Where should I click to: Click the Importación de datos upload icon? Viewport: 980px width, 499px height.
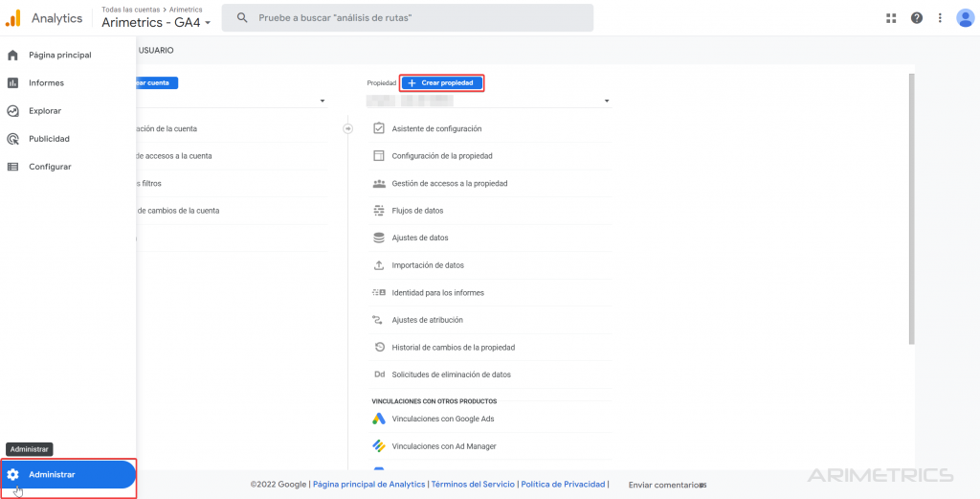point(379,265)
